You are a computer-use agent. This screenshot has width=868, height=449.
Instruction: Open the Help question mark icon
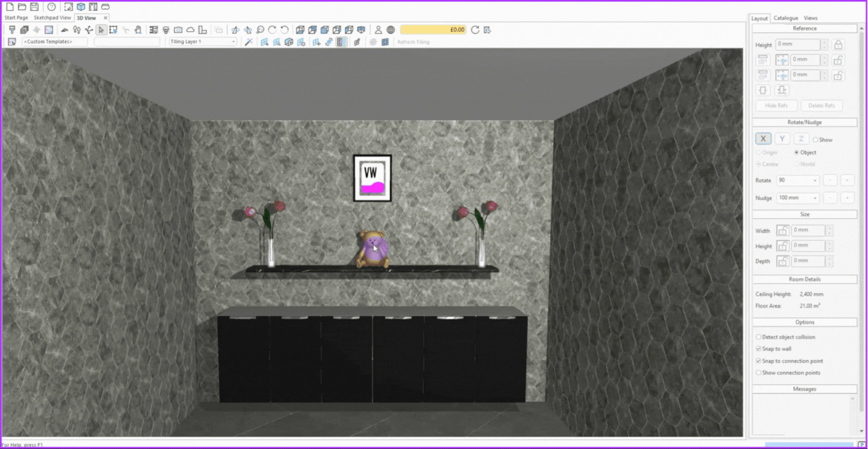pyautogui.click(x=51, y=7)
